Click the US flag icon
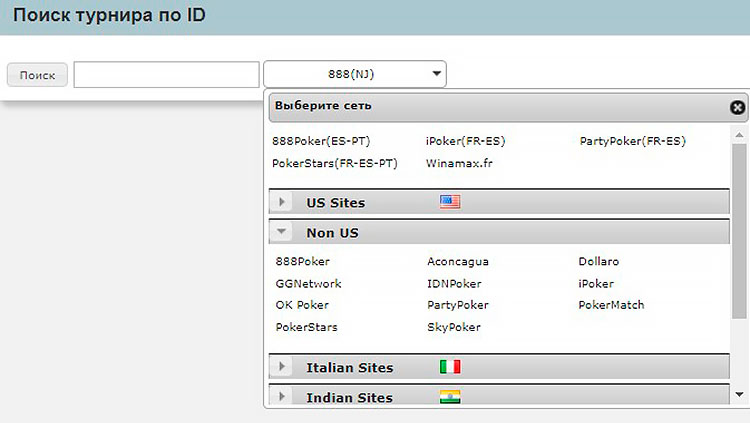 click(450, 202)
